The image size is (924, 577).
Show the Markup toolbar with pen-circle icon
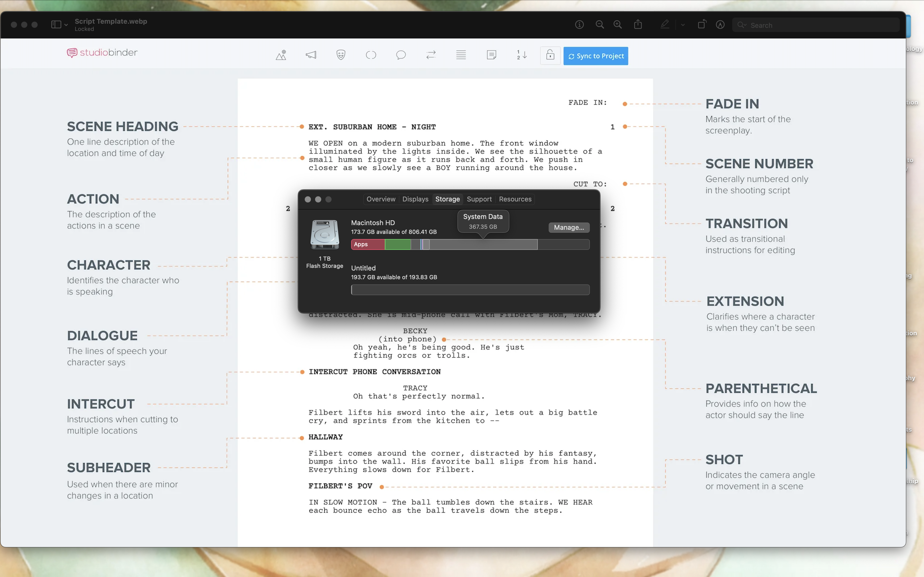click(720, 25)
